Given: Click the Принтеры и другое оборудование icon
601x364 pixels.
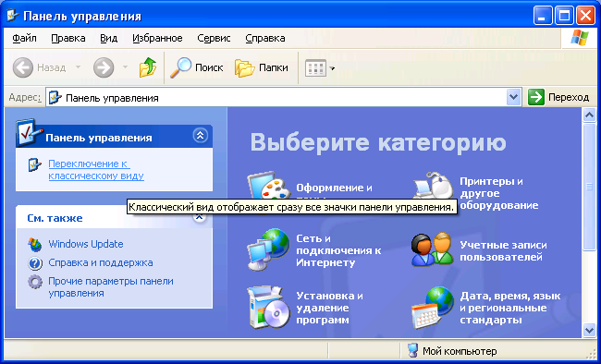Looking at the screenshot, I should tap(433, 186).
